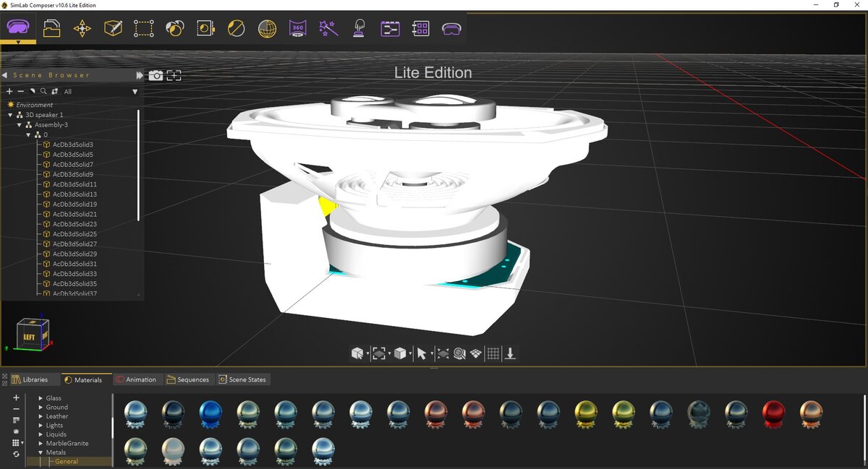This screenshot has width=868, height=469.
Task: Open the Scene States tab
Action: pyautogui.click(x=242, y=379)
